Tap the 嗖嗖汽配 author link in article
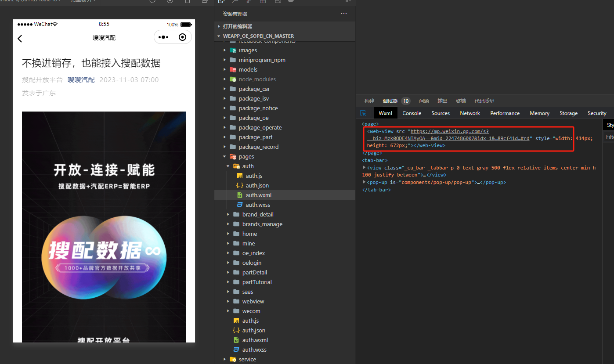Viewport: 614px width, 364px height. point(81,80)
